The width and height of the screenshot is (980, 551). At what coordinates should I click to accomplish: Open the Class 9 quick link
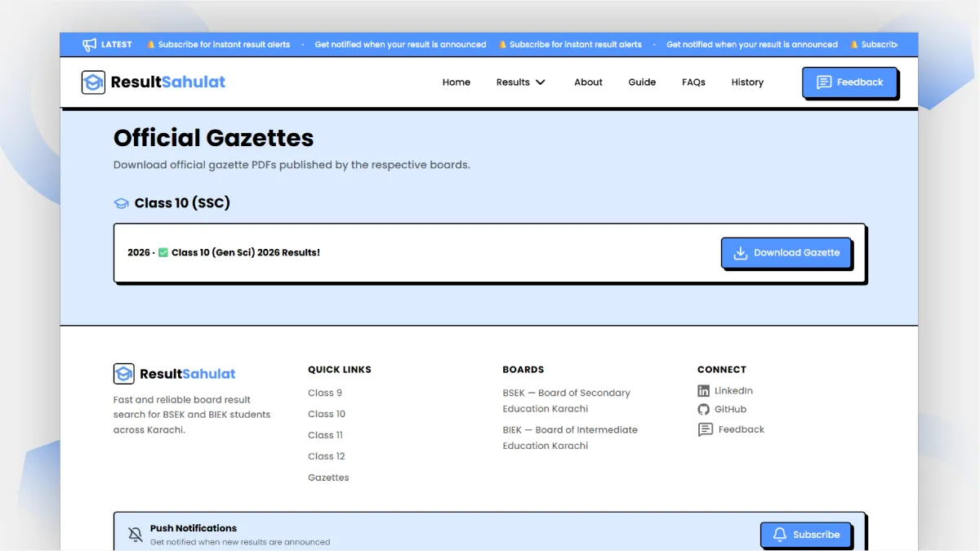[325, 393]
